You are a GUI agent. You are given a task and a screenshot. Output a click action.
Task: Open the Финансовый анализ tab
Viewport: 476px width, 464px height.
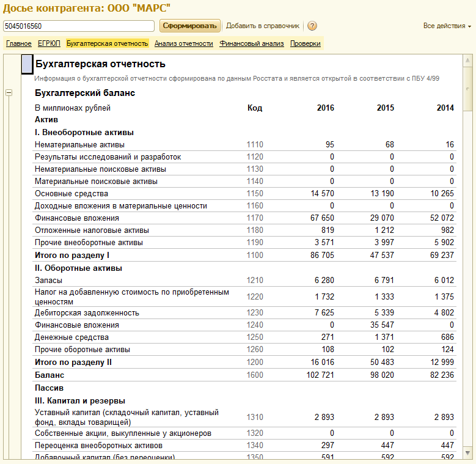click(252, 43)
